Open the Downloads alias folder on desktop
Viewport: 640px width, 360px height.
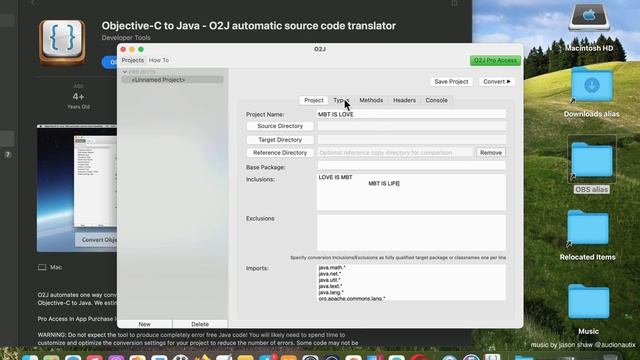[591, 86]
